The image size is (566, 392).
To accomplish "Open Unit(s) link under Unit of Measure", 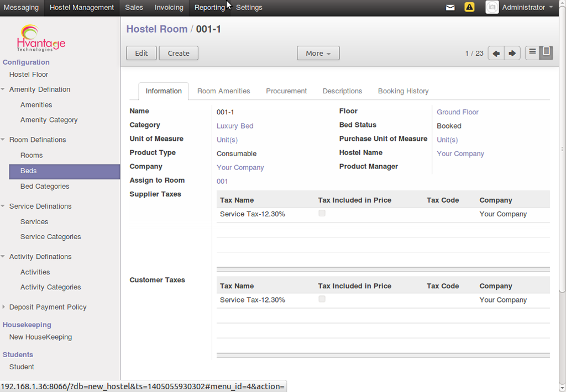I will [227, 140].
